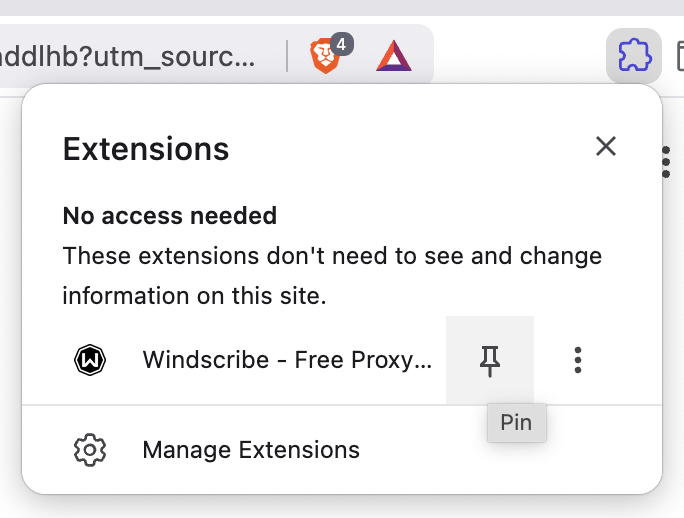Screen dimensions: 684x518
Task: Click the Extensions heading text
Action: tap(146, 149)
